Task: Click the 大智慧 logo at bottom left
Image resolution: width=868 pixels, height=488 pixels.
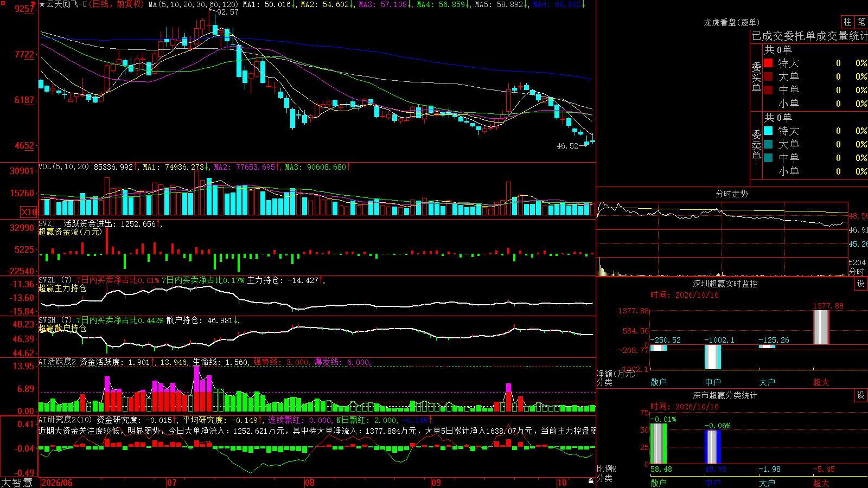Action: click(x=17, y=483)
